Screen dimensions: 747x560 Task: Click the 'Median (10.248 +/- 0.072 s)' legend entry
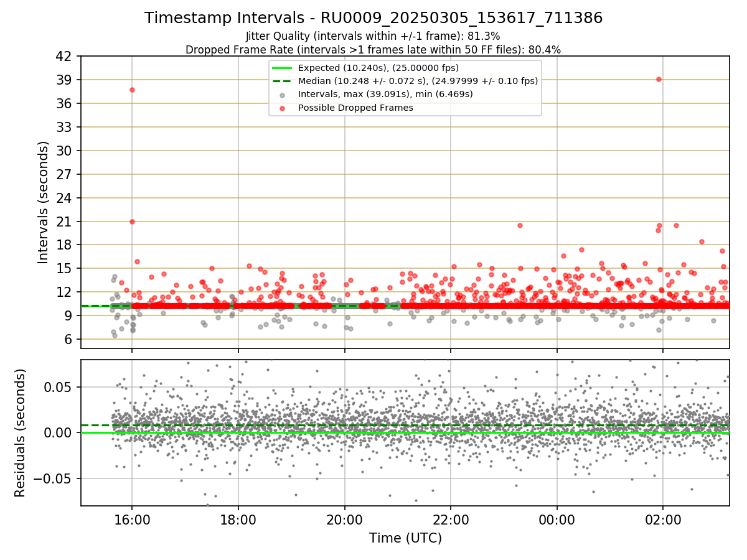418,81
